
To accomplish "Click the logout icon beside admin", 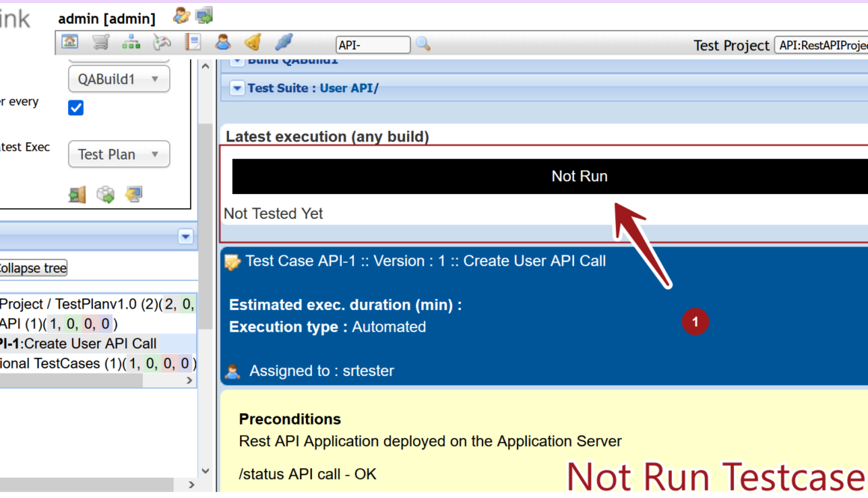I will click(204, 15).
